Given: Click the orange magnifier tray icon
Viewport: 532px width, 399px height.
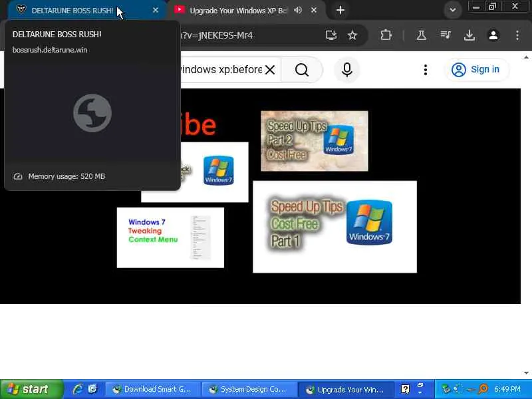Looking at the screenshot, I should [483, 388].
